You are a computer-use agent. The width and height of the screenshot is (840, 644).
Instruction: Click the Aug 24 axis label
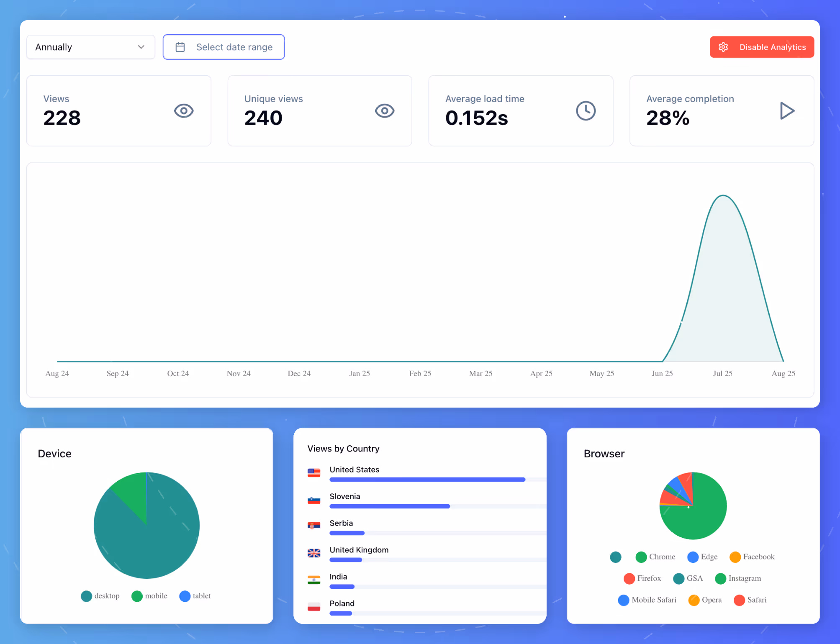[x=57, y=373]
